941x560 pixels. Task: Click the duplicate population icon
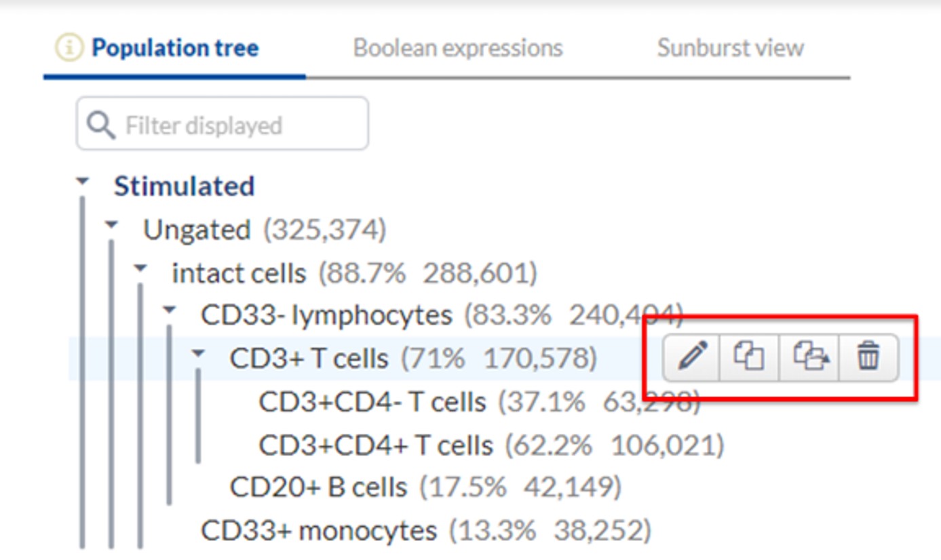coord(749,356)
